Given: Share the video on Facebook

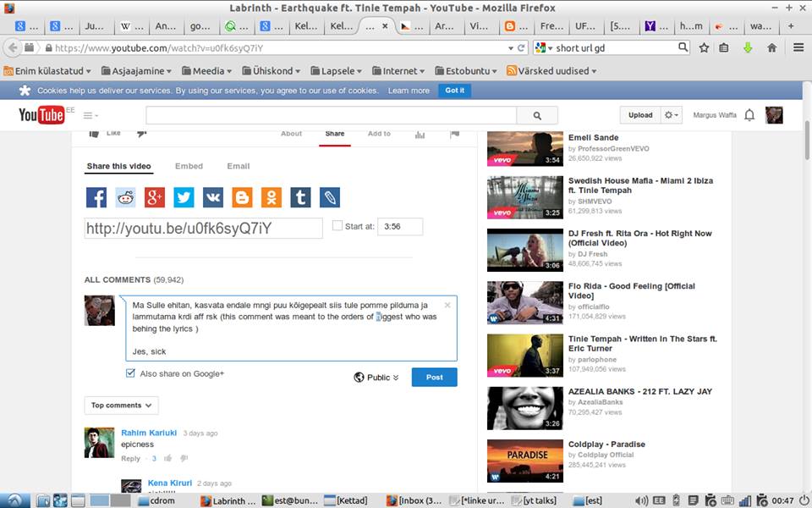Looking at the screenshot, I should (x=96, y=197).
